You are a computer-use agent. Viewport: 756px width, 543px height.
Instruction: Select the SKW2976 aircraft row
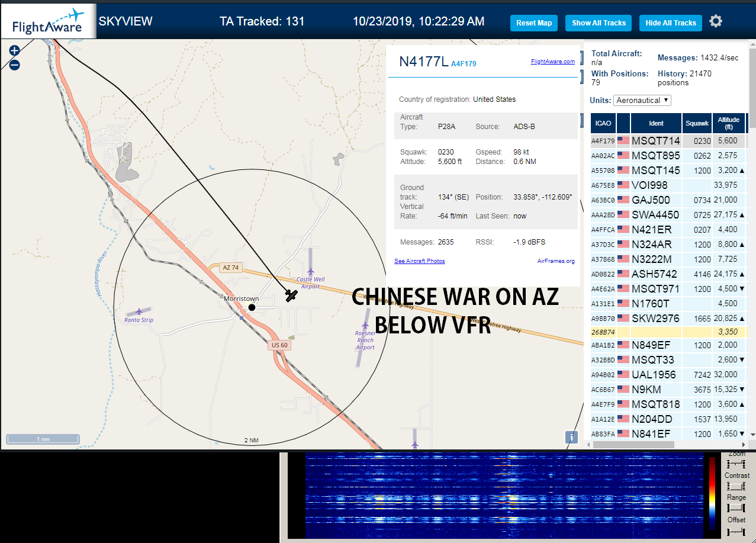668,319
